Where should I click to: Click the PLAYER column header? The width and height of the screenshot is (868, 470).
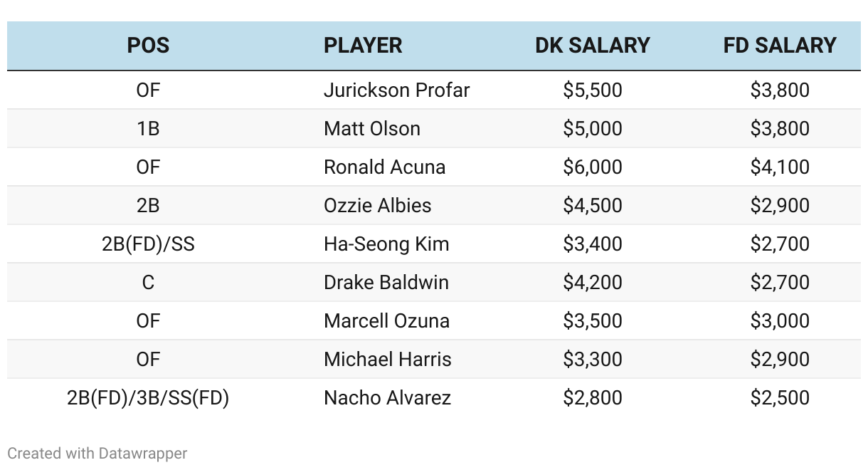(363, 46)
